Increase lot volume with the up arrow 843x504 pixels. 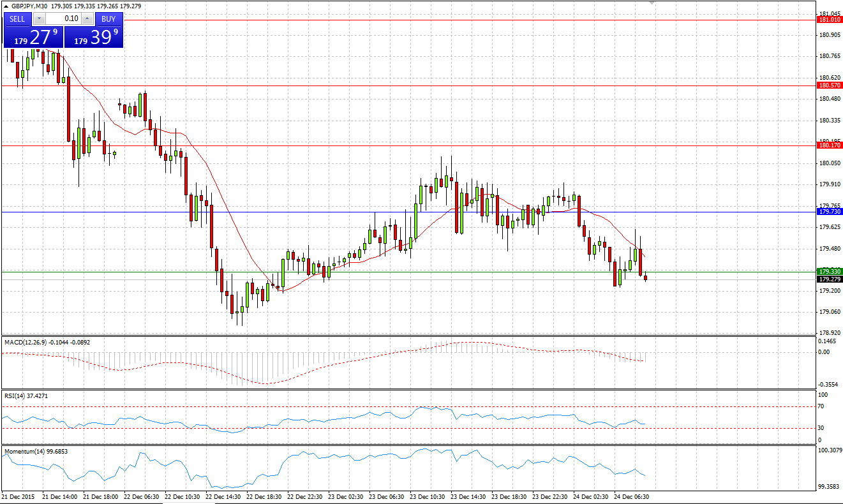pos(89,19)
